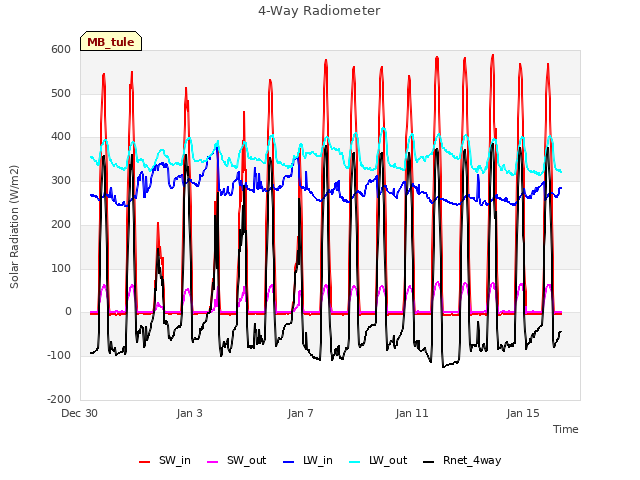Click the magenta SW_out legend color marker
Screen dimensions: 640x480
coord(213,462)
